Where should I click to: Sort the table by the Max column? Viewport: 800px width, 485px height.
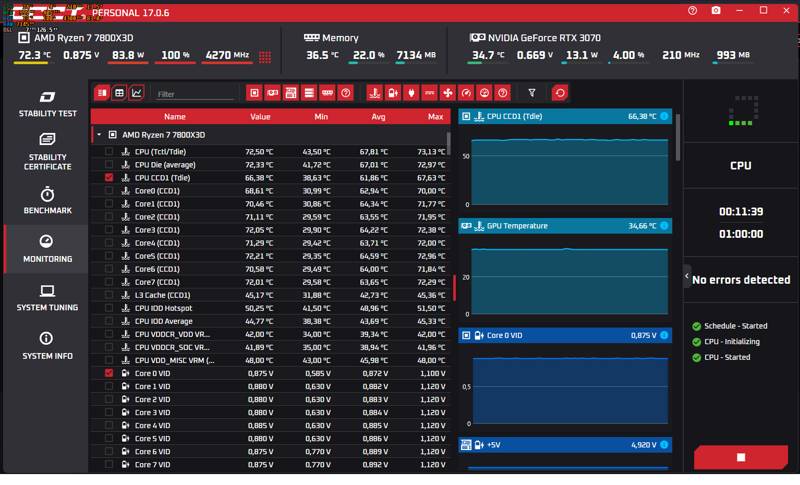tap(435, 117)
